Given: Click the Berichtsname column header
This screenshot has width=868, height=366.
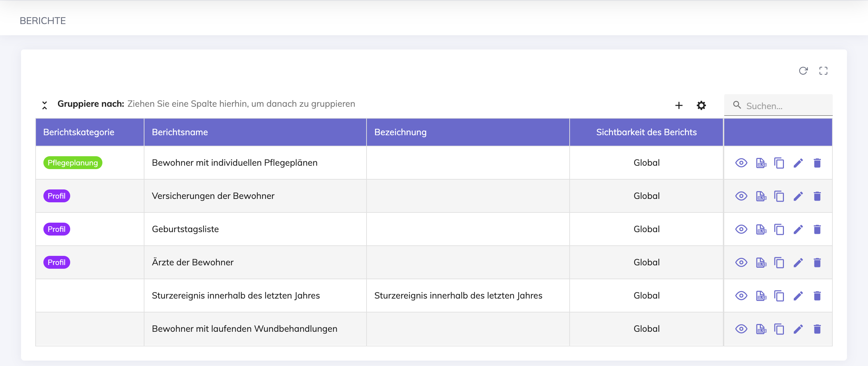Looking at the screenshot, I should (x=180, y=132).
